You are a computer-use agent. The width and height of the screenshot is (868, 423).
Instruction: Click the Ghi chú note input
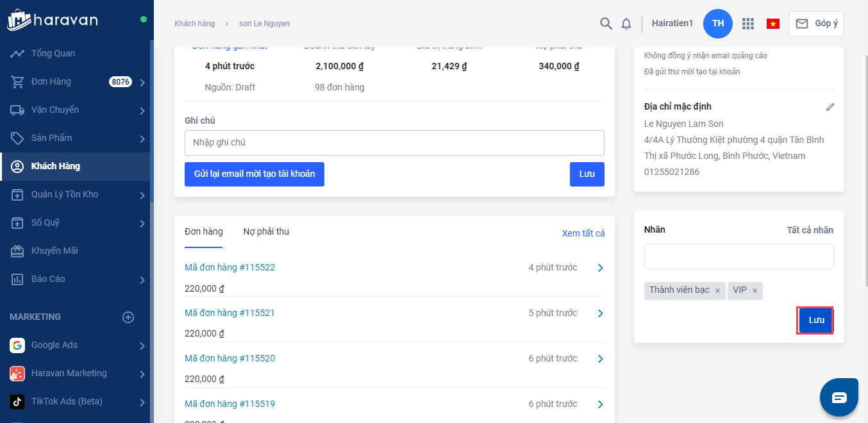(394, 143)
